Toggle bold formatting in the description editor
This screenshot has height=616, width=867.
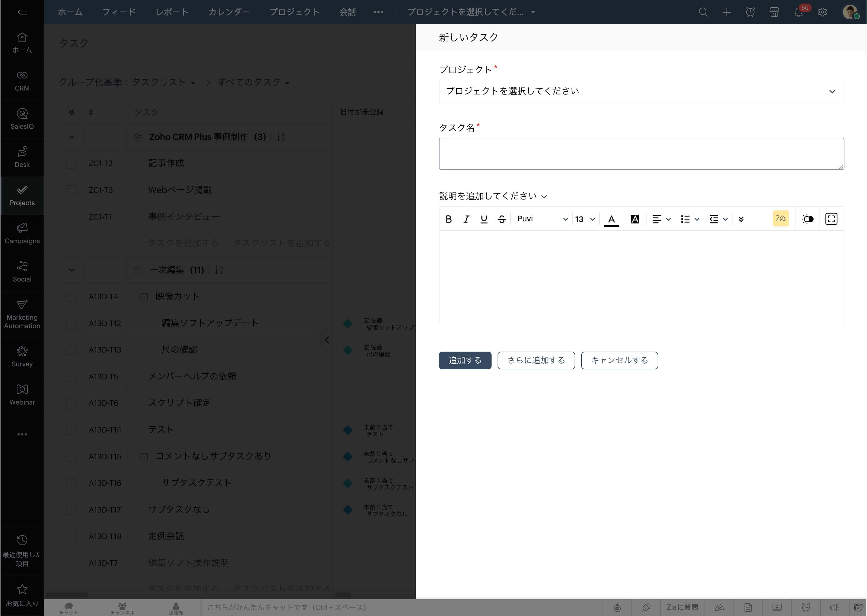point(449,219)
